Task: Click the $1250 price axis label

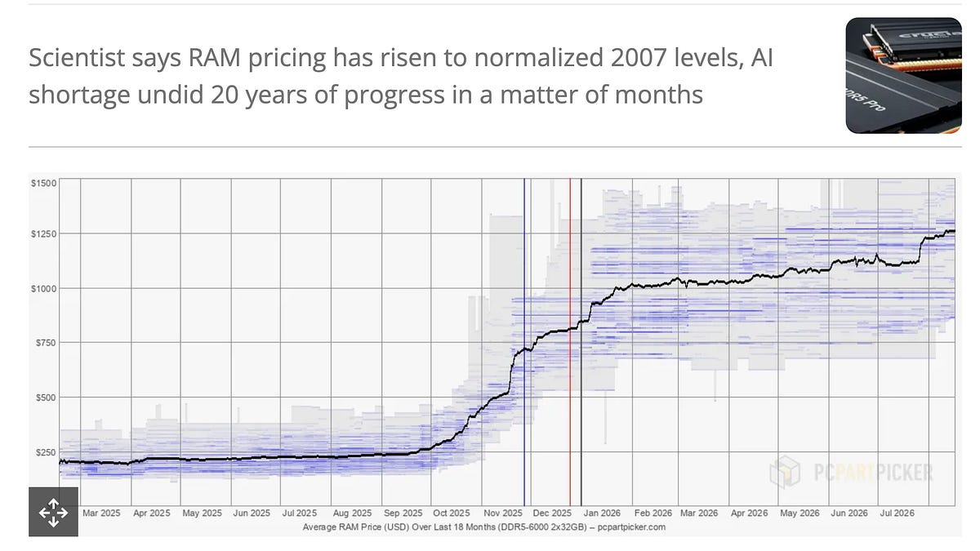Action: (x=45, y=234)
